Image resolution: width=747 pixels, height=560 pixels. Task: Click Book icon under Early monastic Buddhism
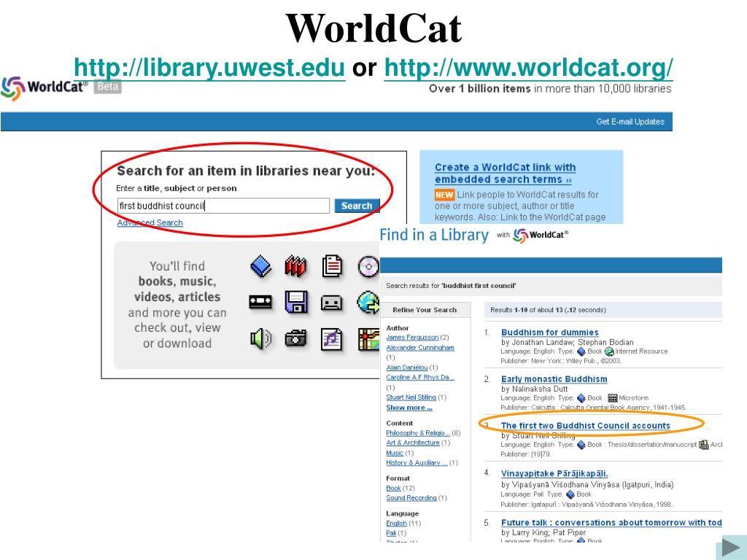[581, 398]
